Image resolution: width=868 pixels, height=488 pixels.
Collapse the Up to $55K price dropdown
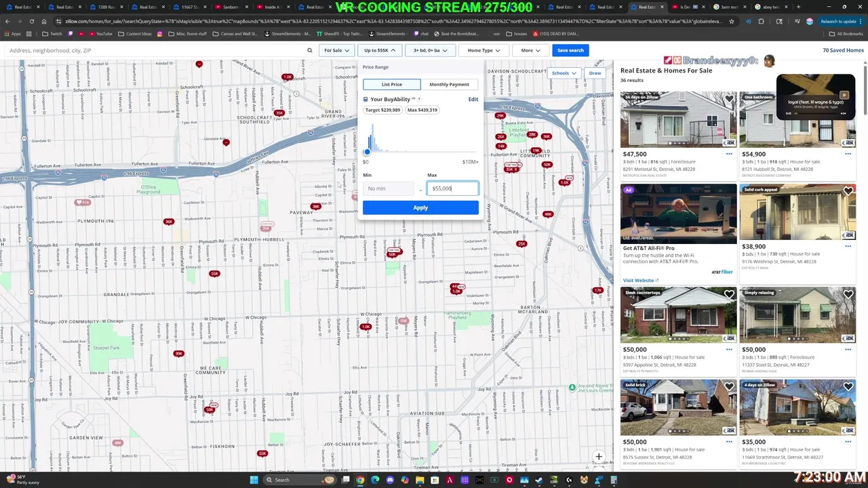380,50
